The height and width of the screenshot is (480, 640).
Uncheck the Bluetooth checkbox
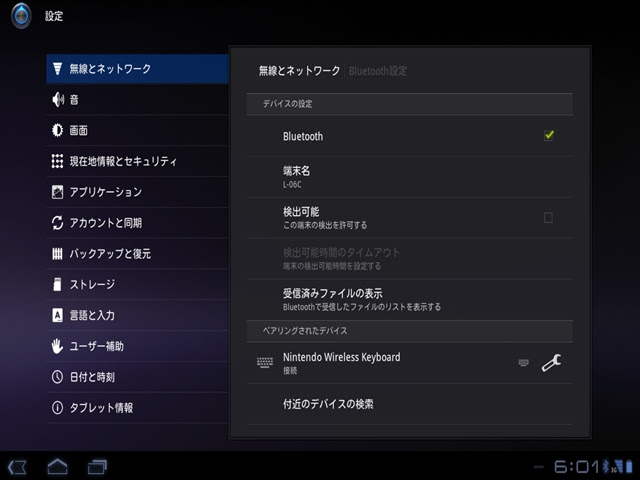(549, 135)
